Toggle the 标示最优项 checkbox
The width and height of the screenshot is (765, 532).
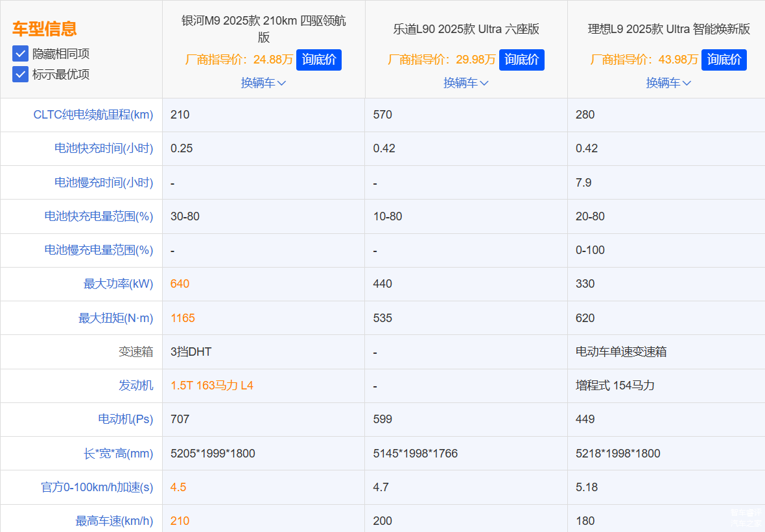[x=20, y=75]
